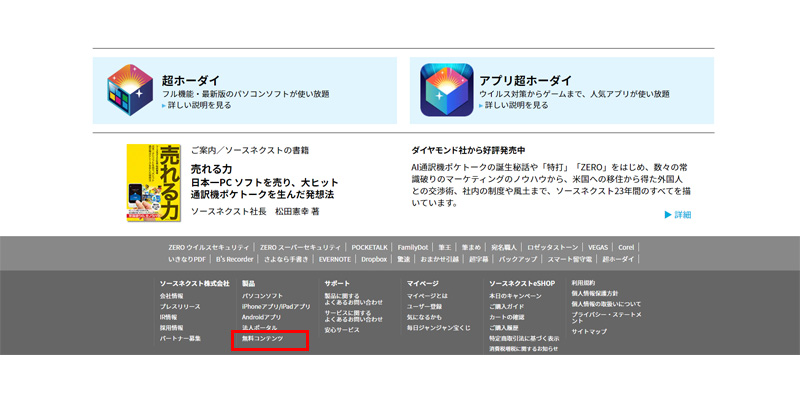Click サポート column heading
800x400 pixels.
tap(337, 283)
